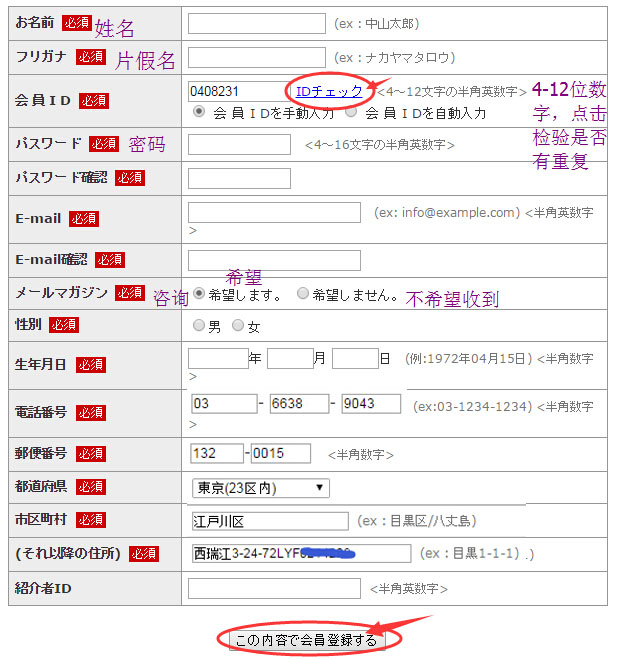
Task: Select 男 gender radio button
Action: coord(198,325)
